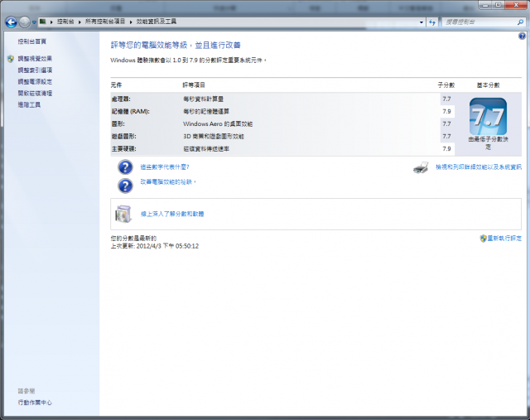Screen dimensions: 530x420
Task: Open 行動作業中心 link at sidebar bottom
Action: (35, 403)
